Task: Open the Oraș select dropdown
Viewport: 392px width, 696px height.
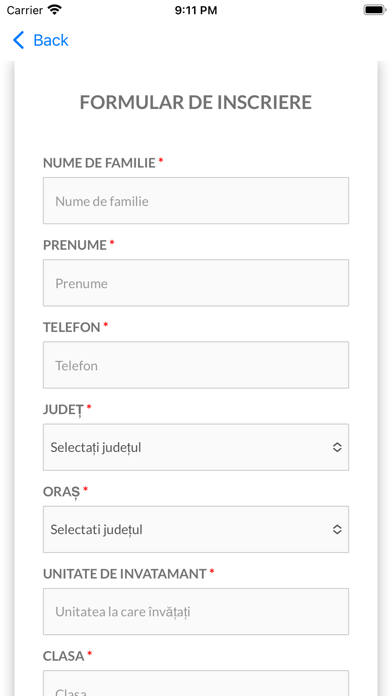Action: pos(196,529)
